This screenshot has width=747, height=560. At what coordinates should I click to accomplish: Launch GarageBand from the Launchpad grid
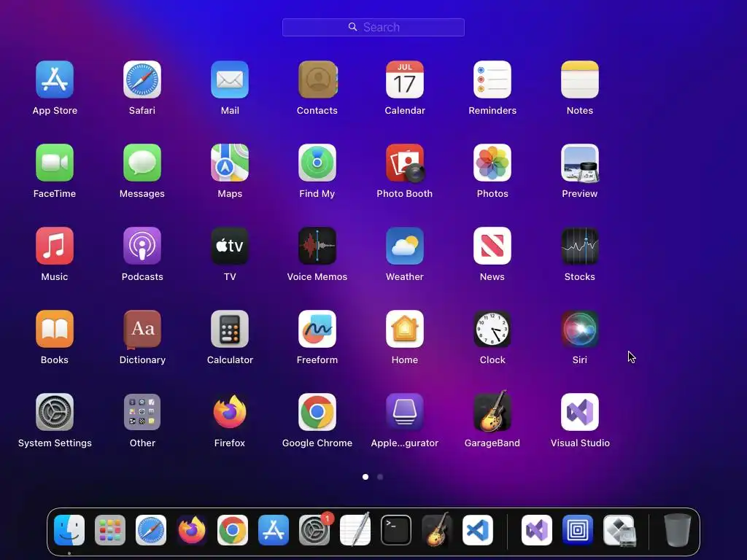pos(492,411)
